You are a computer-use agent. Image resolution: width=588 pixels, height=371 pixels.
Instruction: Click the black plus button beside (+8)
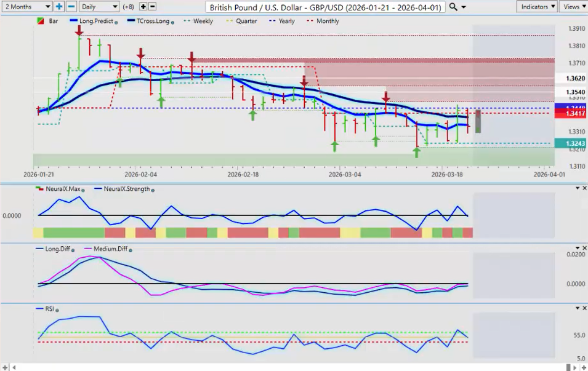[143, 6]
